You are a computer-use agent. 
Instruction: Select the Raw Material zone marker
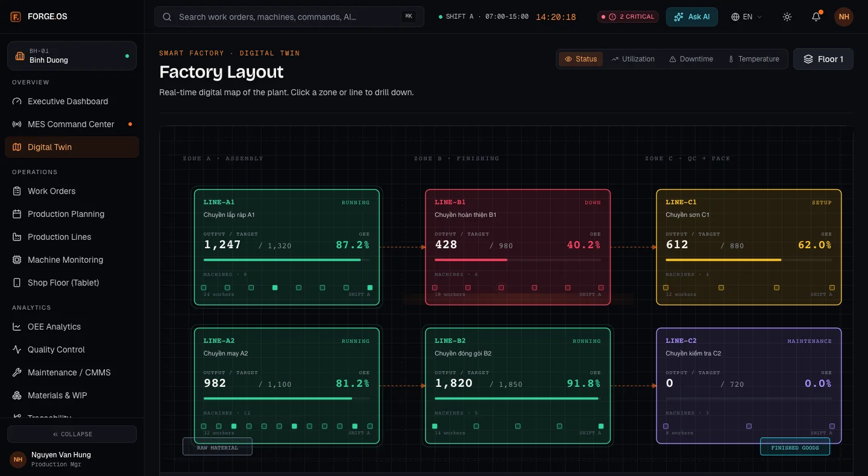(x=218, y=448)
